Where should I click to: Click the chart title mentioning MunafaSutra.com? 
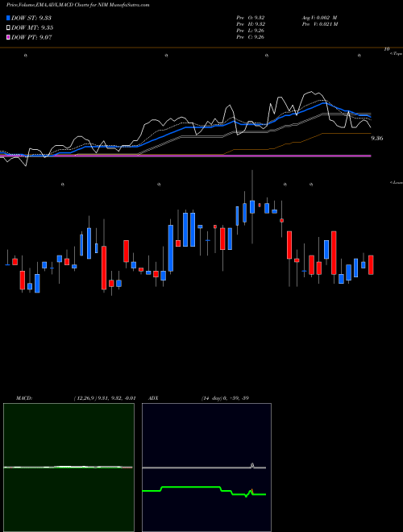(77, 5)
